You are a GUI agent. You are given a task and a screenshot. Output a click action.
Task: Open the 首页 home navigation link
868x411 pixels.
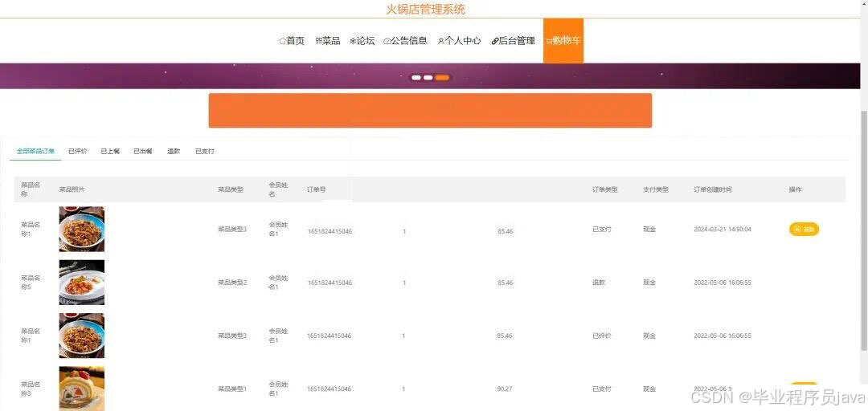(x=292, y=41)
